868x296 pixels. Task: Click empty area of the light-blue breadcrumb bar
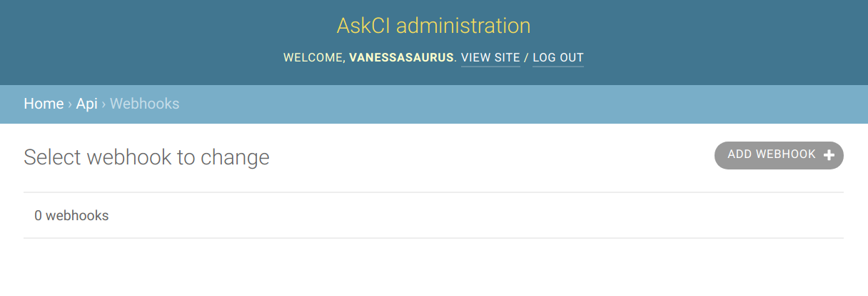point(500,104)
